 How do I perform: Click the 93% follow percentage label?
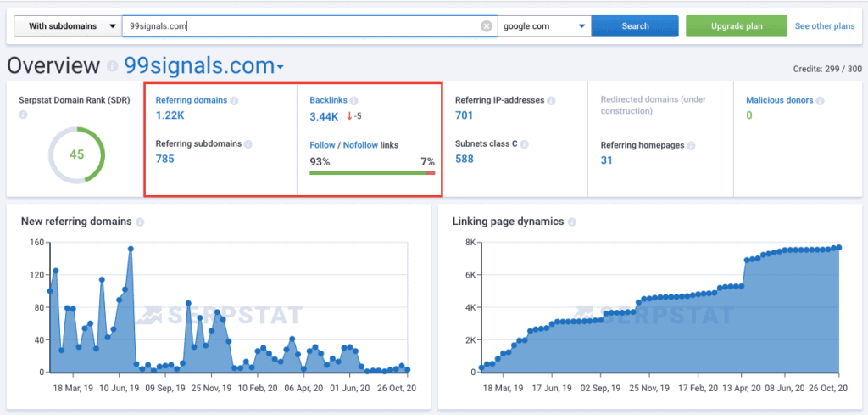click(x=320, y=162)
